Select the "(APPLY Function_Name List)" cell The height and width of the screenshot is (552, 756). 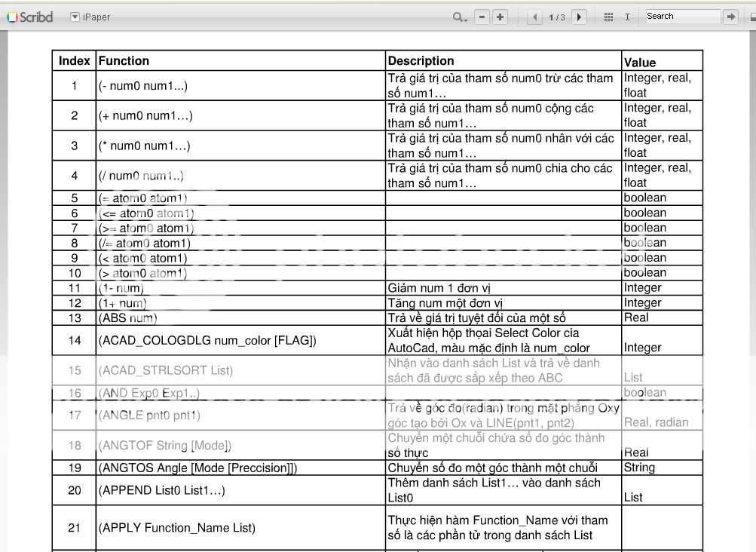pyautogui.click(x=240, y=528)
